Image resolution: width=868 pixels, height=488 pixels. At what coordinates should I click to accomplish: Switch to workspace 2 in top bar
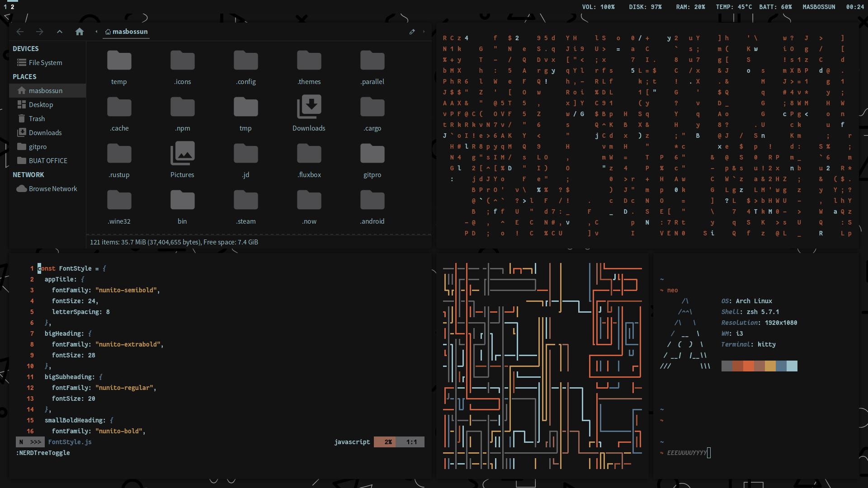click(x=13, y=7)
